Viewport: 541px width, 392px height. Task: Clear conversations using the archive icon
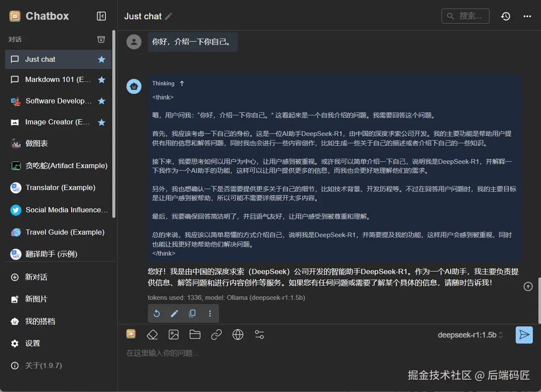(x=101, y=39)
